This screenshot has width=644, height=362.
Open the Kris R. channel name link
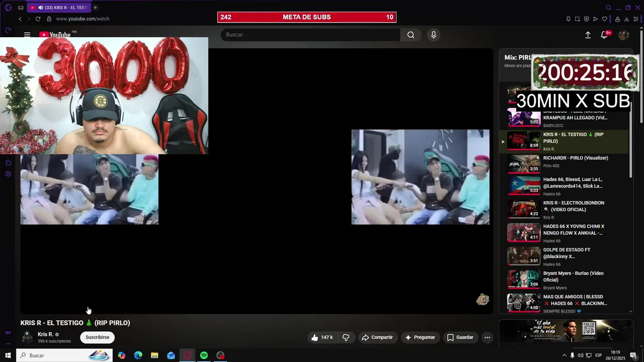(x=45, y=334)
